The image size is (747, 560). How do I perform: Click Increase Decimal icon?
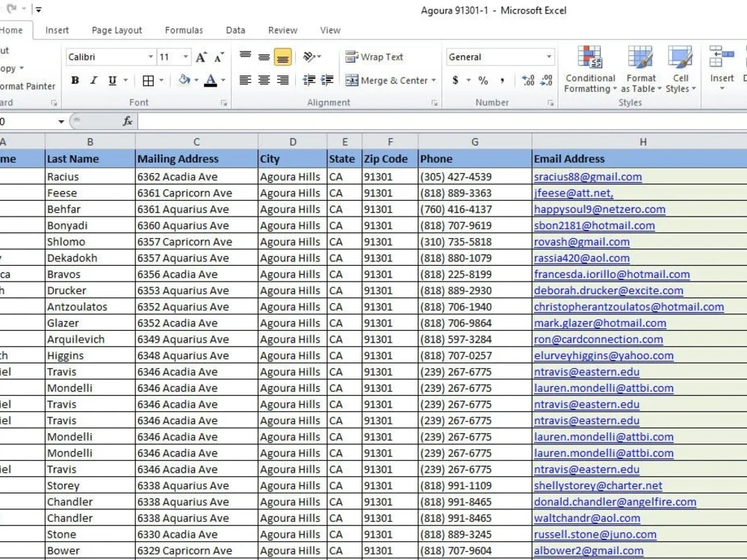pyautogui.click(x=528, y=80)
